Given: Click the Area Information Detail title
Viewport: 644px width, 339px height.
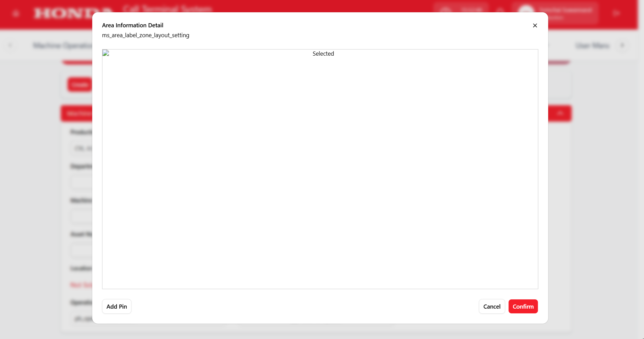Looking at the screenshot, I should [132, 25].
